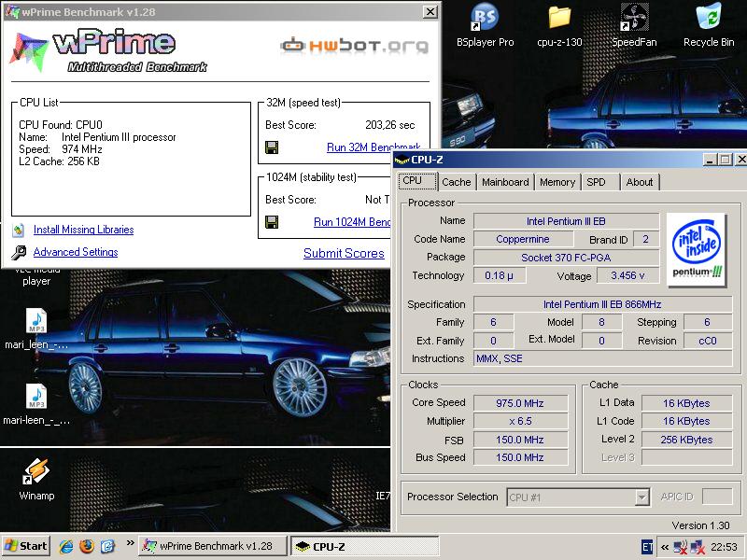Screen dimensions: 747x560
Task: Click the Multiplier value x 6.5
Action: [x=520, y=421]
